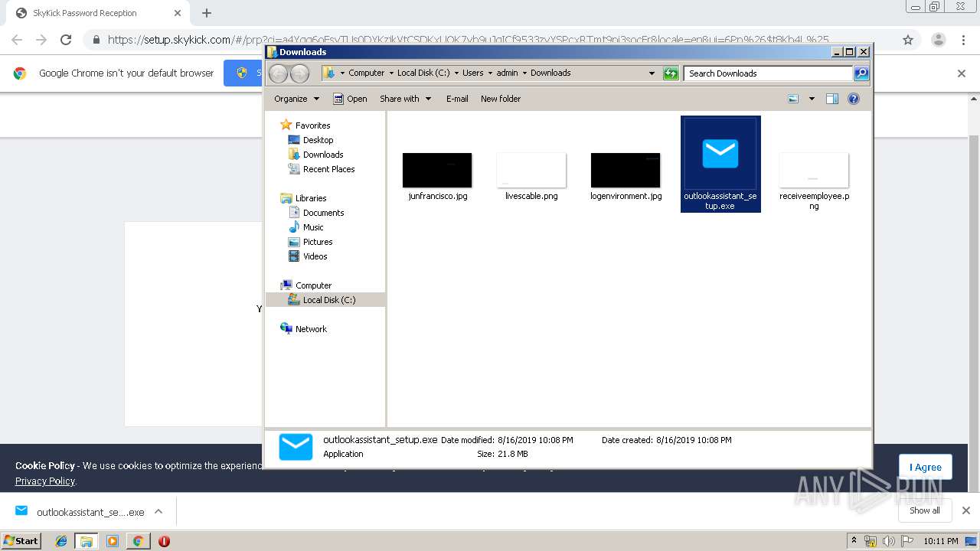
Task: Click Show all downloads button
Action: click(x=925, y=510)
